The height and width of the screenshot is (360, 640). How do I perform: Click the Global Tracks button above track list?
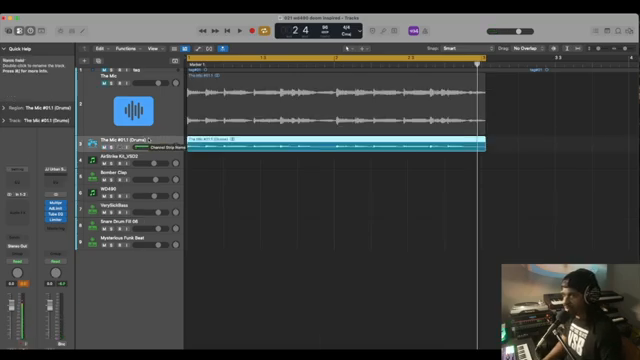[175, 61]
